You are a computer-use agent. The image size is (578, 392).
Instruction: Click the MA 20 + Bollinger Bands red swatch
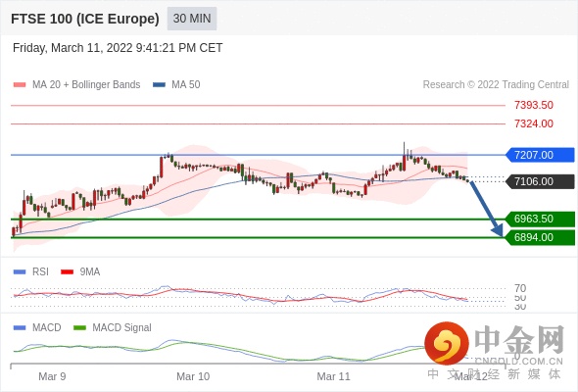[x=20, y=85]
